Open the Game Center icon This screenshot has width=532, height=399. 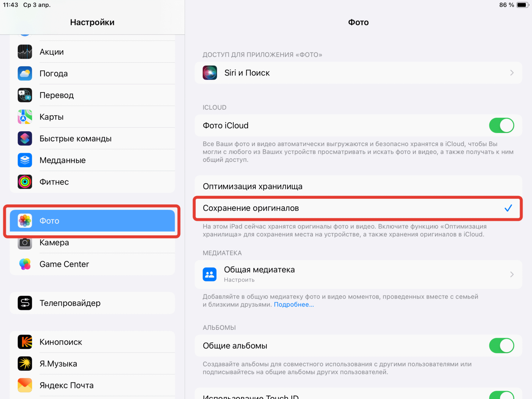[x=25, y=264]
